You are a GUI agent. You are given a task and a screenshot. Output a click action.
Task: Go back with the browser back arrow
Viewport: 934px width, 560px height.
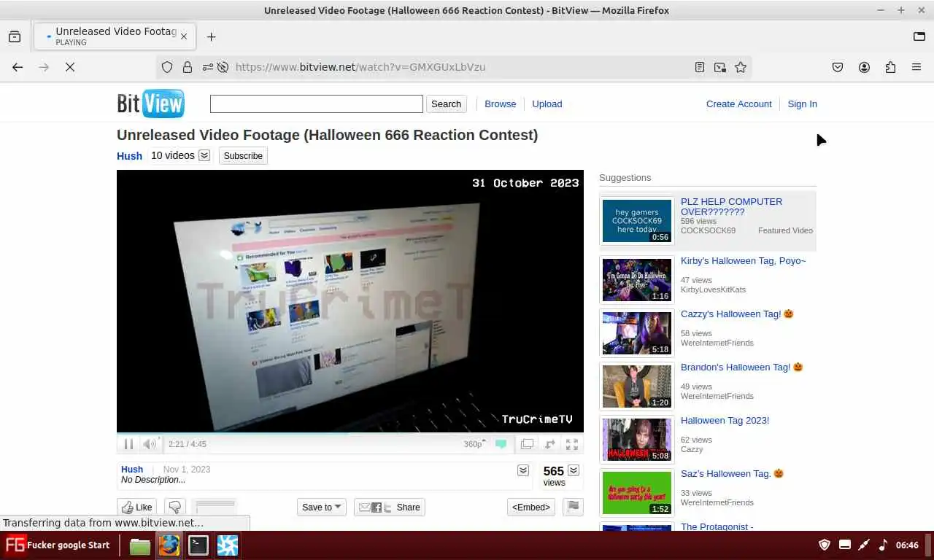tap(18, 67)
